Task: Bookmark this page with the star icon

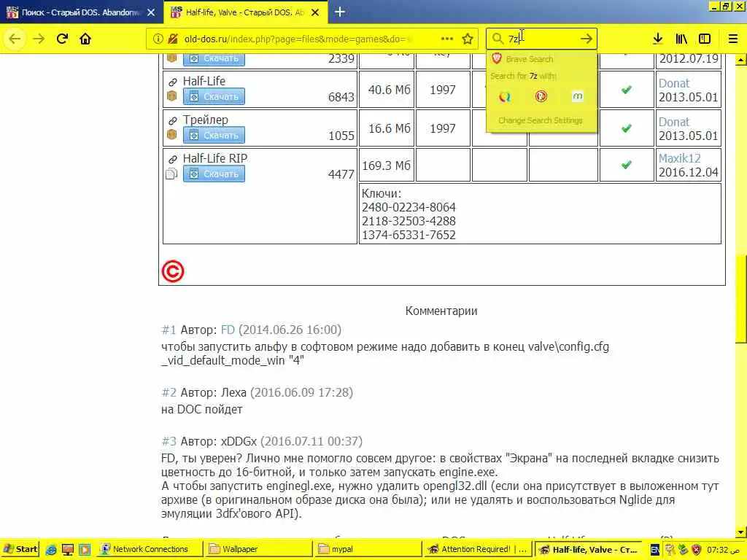Action: (468, 39)
